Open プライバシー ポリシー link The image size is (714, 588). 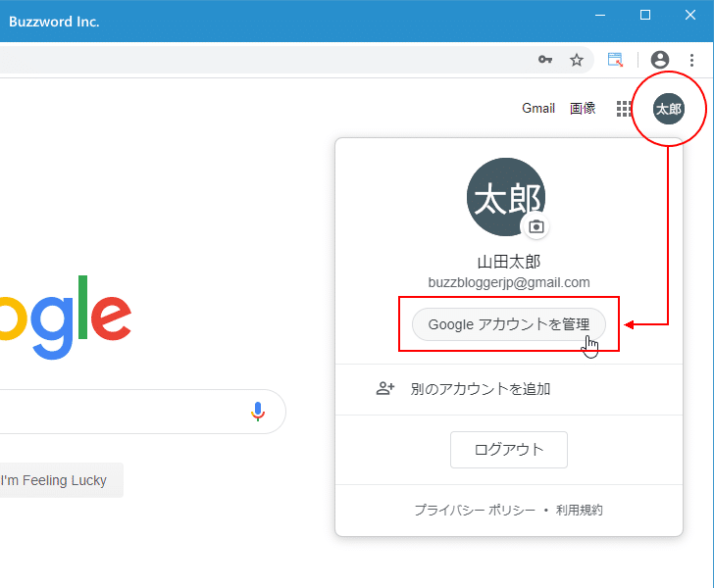click(475, 510)
